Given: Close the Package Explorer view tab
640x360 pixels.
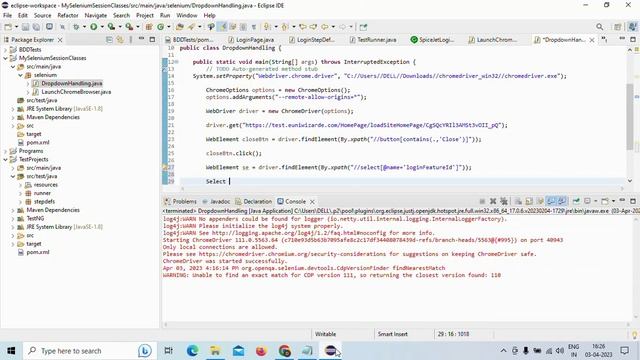Looking at the screenshot, I should coord(60,40).
